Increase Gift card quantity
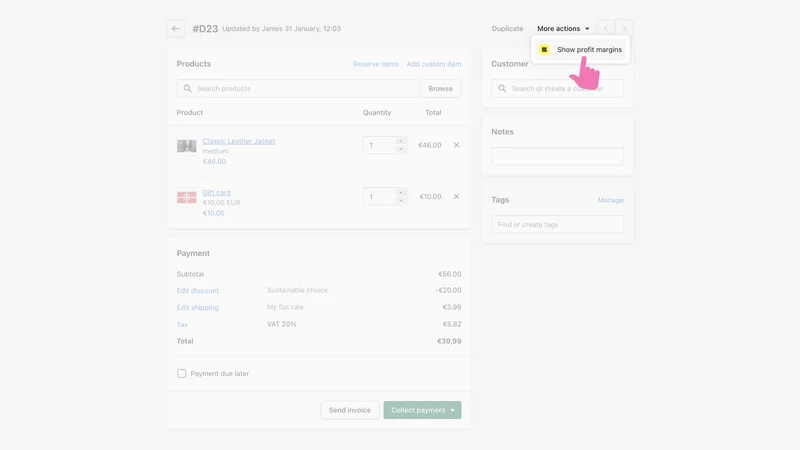The width and height of the screenshot is (800, 450). pos(401,192)
